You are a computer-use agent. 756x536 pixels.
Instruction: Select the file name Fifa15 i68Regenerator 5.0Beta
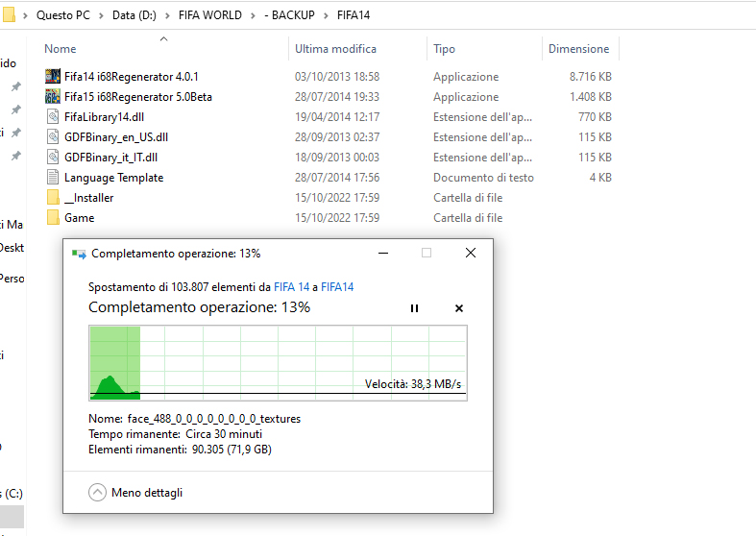138,97
